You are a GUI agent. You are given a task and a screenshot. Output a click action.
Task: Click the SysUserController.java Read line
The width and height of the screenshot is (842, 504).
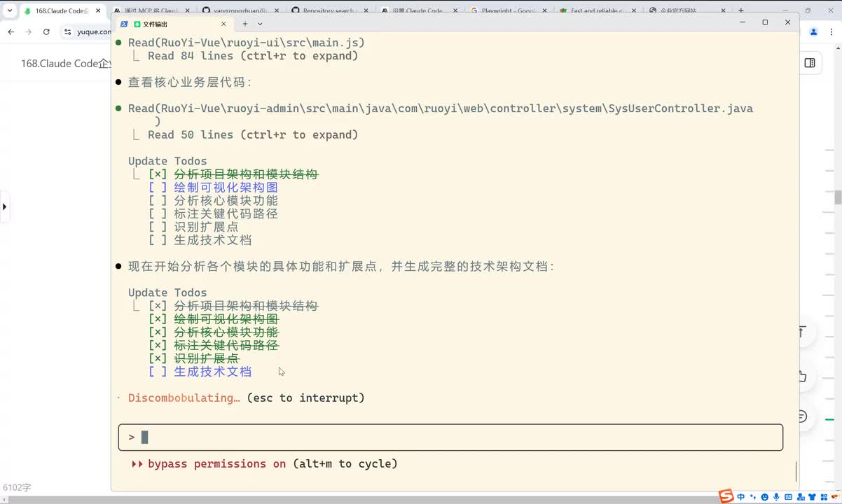point(440,108)
